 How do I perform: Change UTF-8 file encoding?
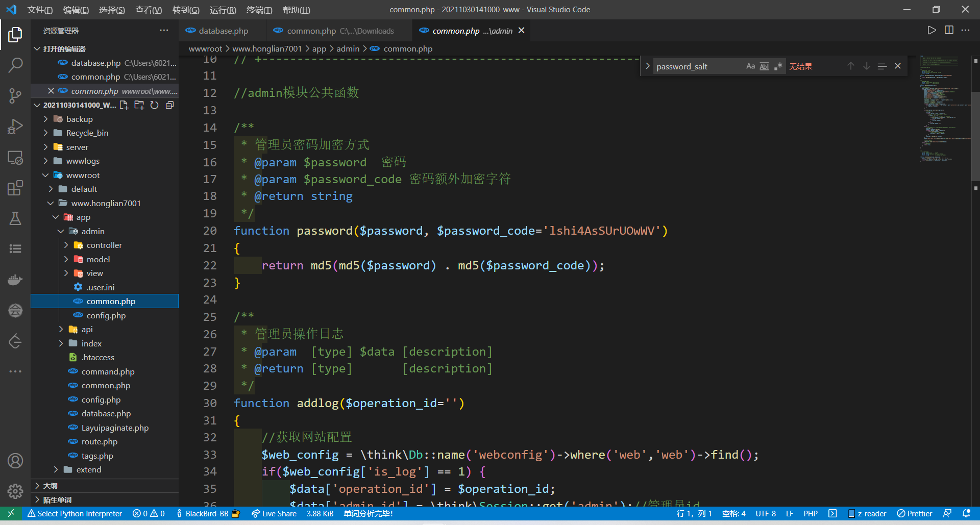tap(766, 513)
